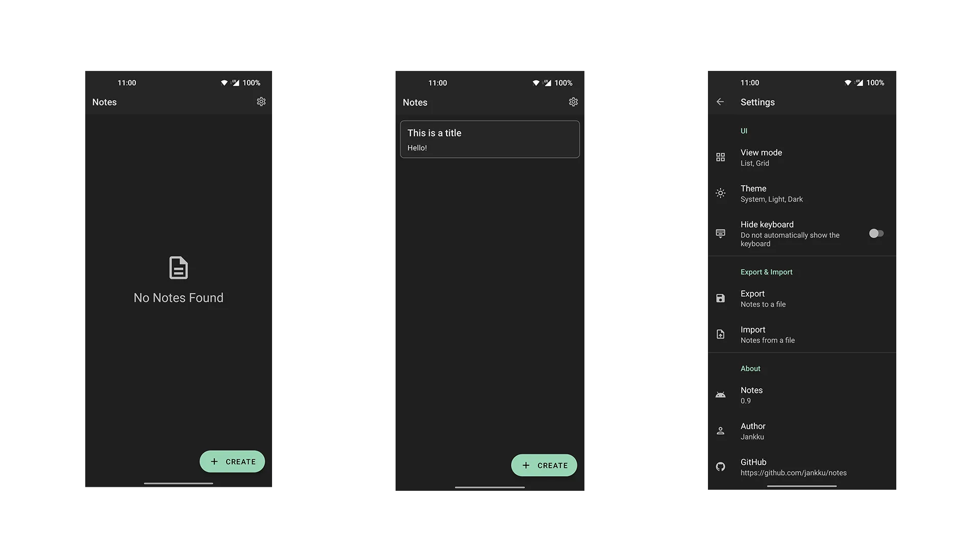Enable automatic keyboard hide toggle
Screen dimensions: 980x551
tap(877, 234)
